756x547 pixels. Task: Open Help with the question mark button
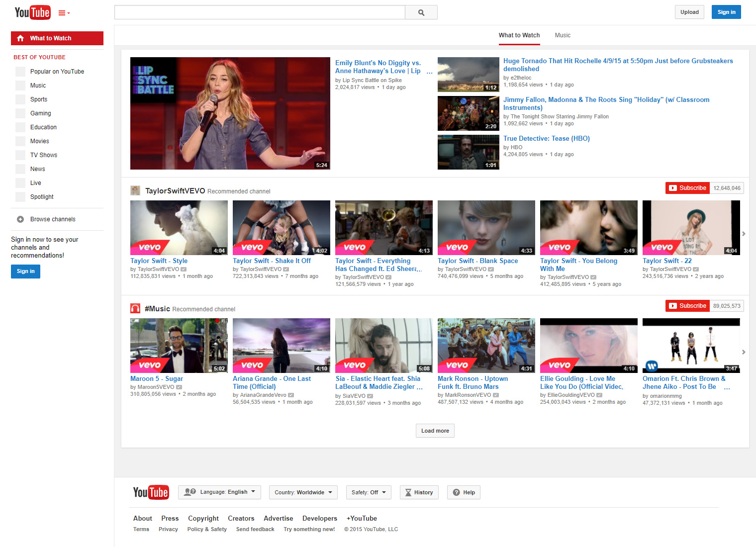point(464,492)
